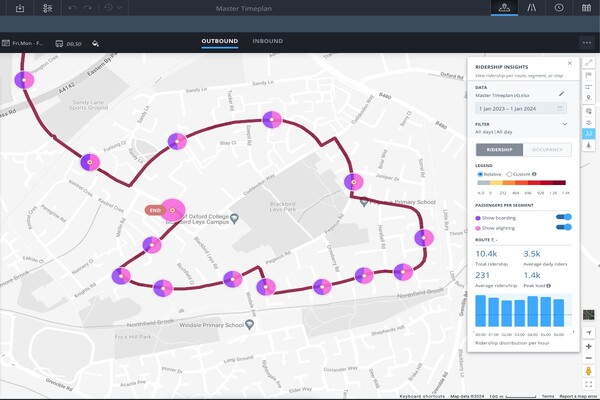
Task: Click the layers tool in side toolbar
Action: click(x=589, y=122)
